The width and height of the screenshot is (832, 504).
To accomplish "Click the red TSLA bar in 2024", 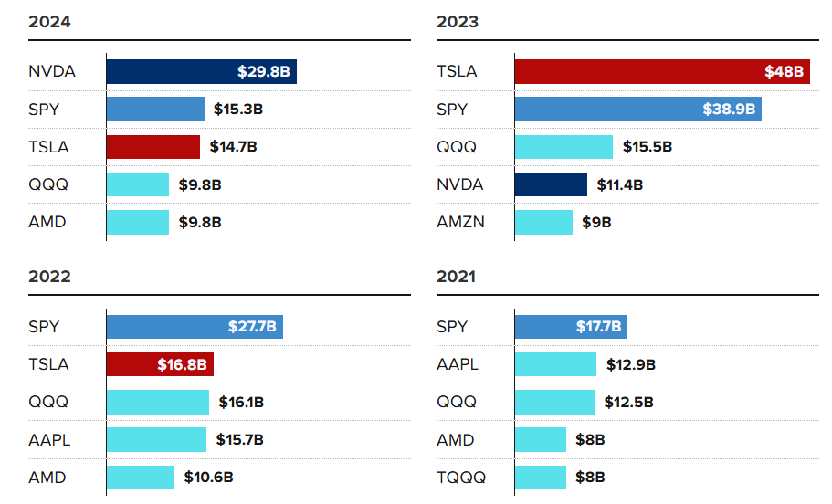I will 153,147.
